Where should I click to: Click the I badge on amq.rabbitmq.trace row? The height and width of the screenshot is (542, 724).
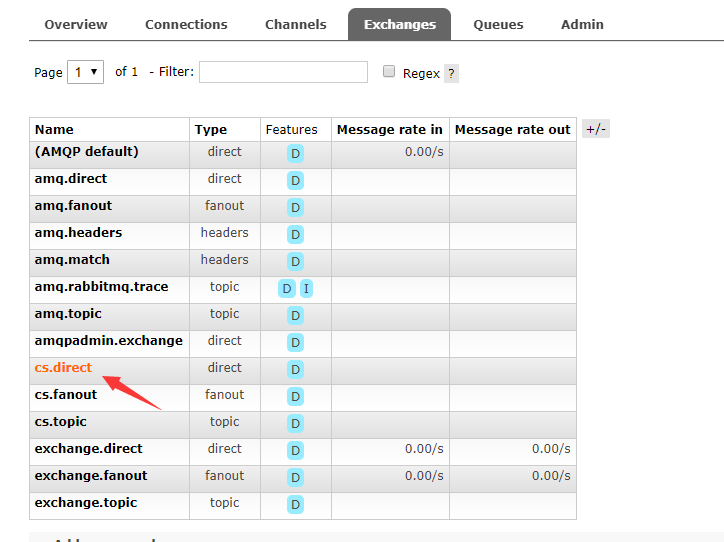point(306,289)
